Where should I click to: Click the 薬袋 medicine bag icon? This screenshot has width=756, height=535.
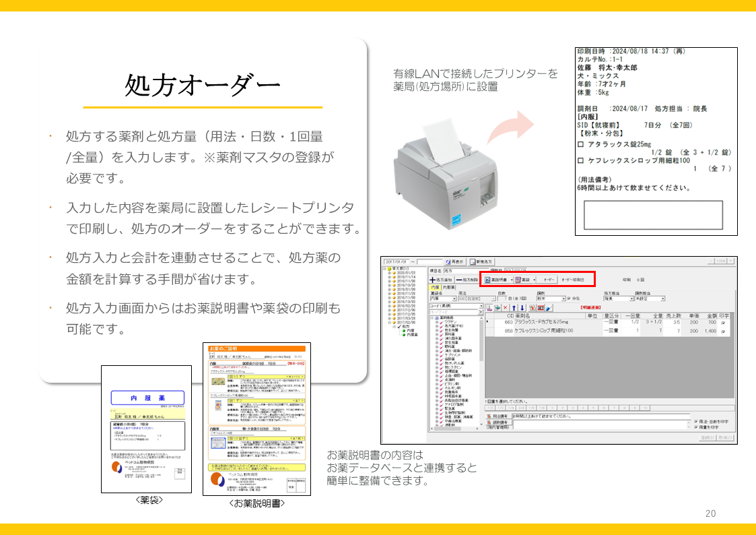tap(518, 279)
